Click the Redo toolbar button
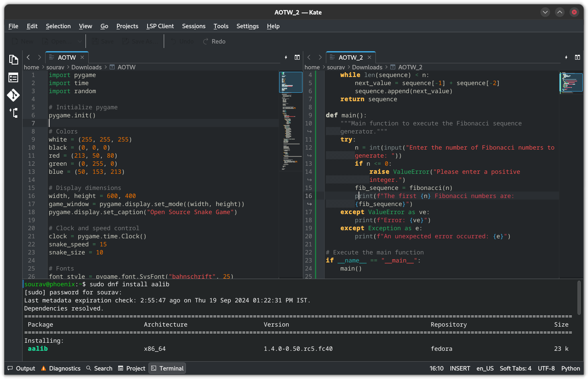Image resolution: width=588 pixels, height=379 pixels. [214, 41]
